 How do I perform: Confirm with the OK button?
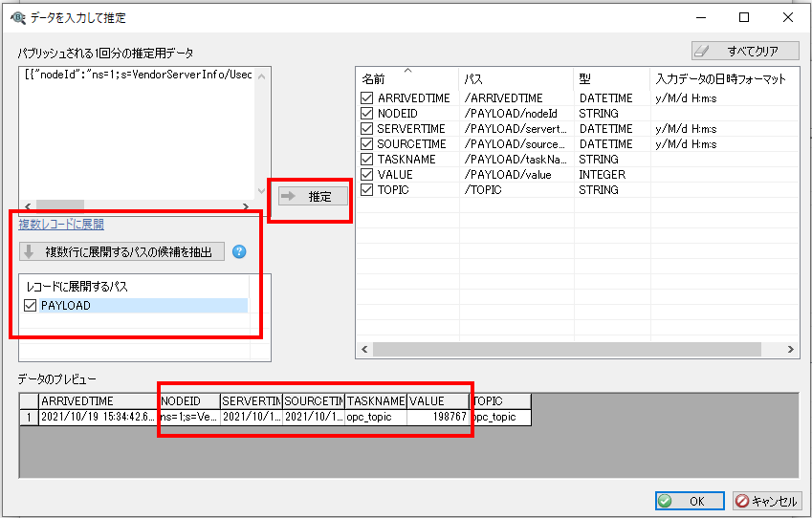[x=690, y=501]
